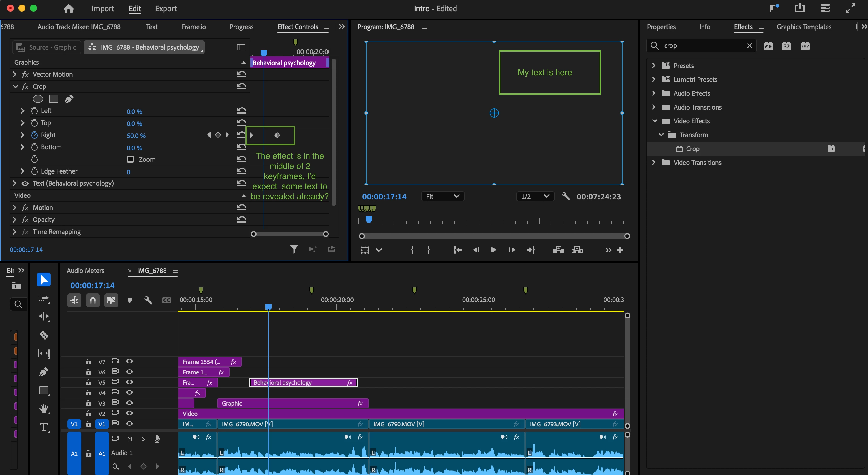Image resolution: width=868 pixels, height=475 pixels.
Task: Enable the Zoom checkbox in Crop
Action: 130,159
